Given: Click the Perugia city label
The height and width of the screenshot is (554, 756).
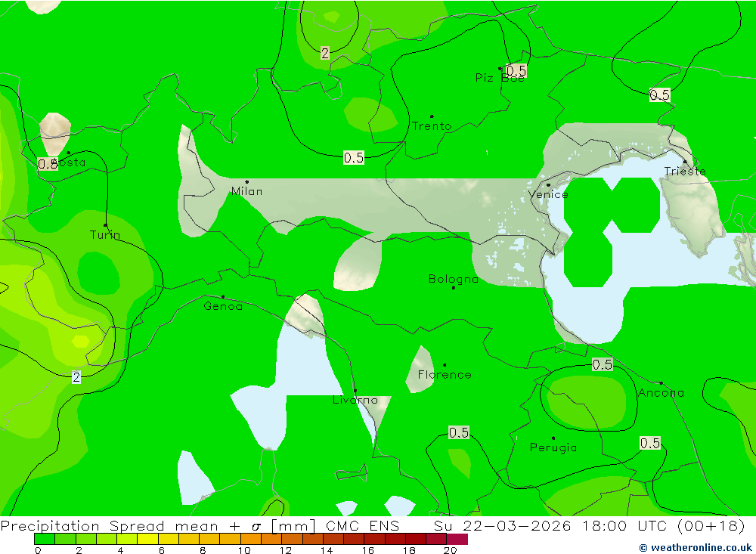Looking at the screenshot, I should tap(553, 447).
